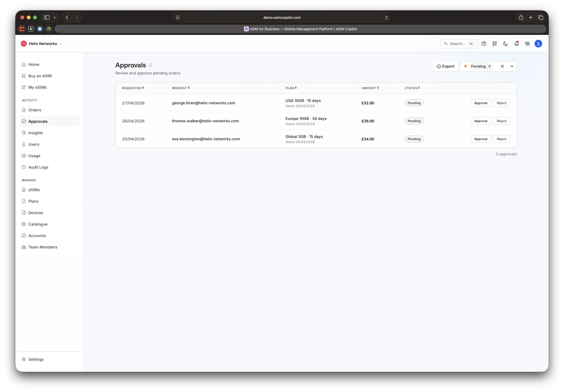This screenshot has width=564, height=392.
Task: Select the eSIM Copilot browser tab
Action: pyautogui.click(x=300, y=29)
